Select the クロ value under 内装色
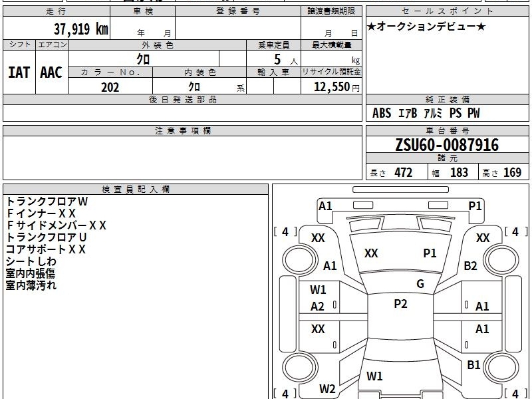Image resolution: width=532 pixels, height=399 pixels. click(x=194, y=86)
